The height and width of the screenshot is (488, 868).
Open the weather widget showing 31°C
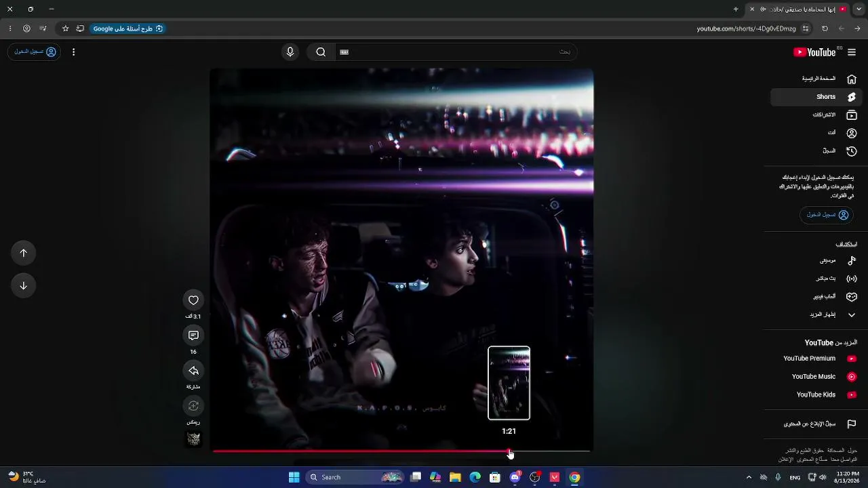27,477
